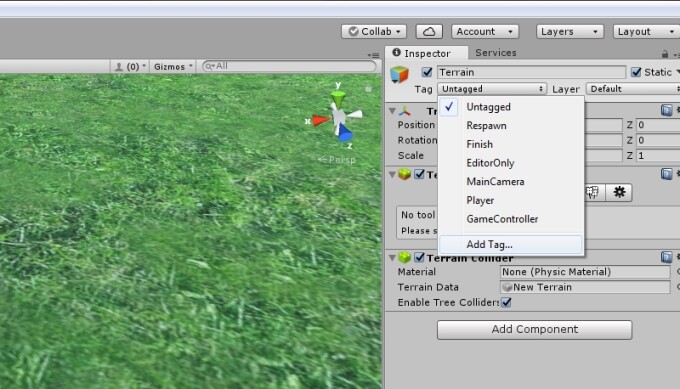Click the green Y axis gizmo cone
This screenshot has height=389, width=680.
coord(338,99)
